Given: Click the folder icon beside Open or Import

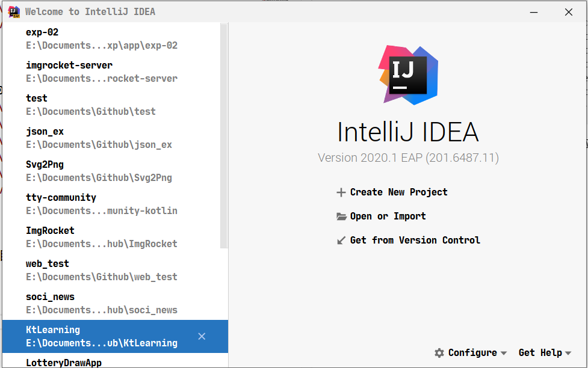Looking at the screenshot, I should click(x=341, y=216).
